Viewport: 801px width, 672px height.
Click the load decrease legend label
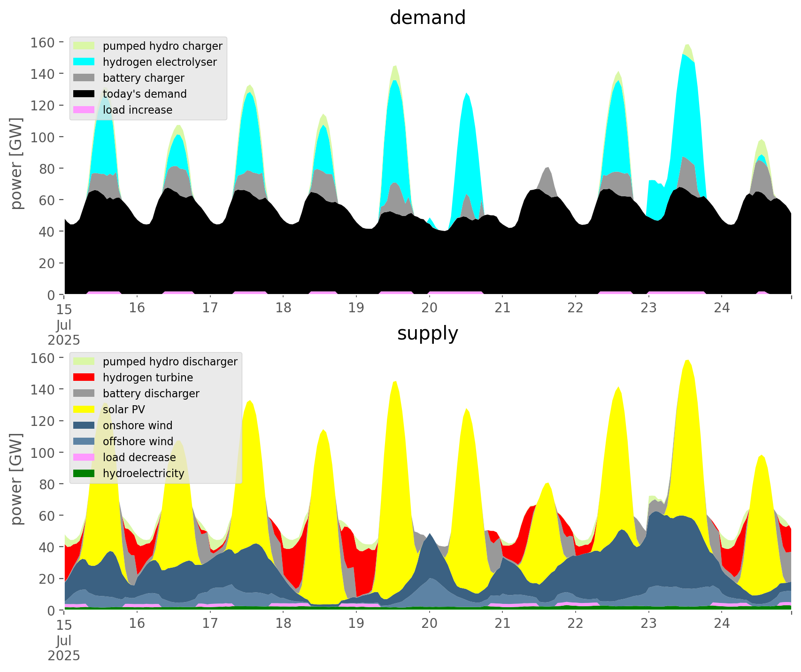pyautogui.click(x=139, y=457)
